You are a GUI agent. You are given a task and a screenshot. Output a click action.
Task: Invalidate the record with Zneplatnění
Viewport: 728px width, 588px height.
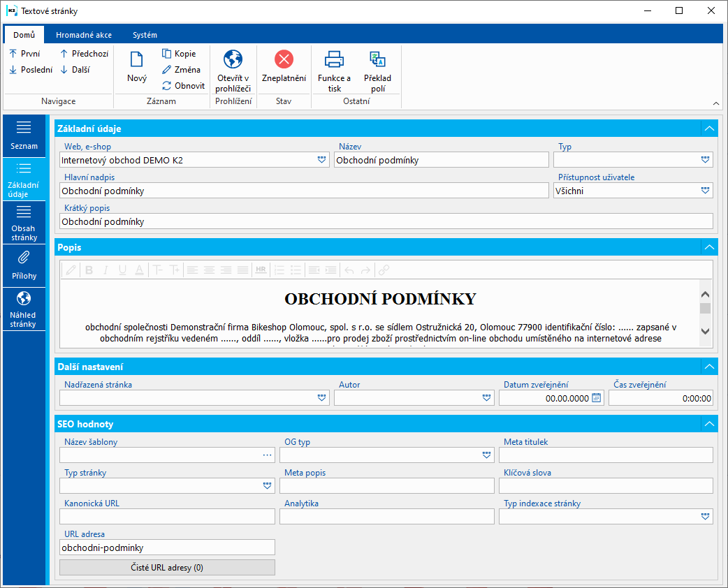[284, 66]
